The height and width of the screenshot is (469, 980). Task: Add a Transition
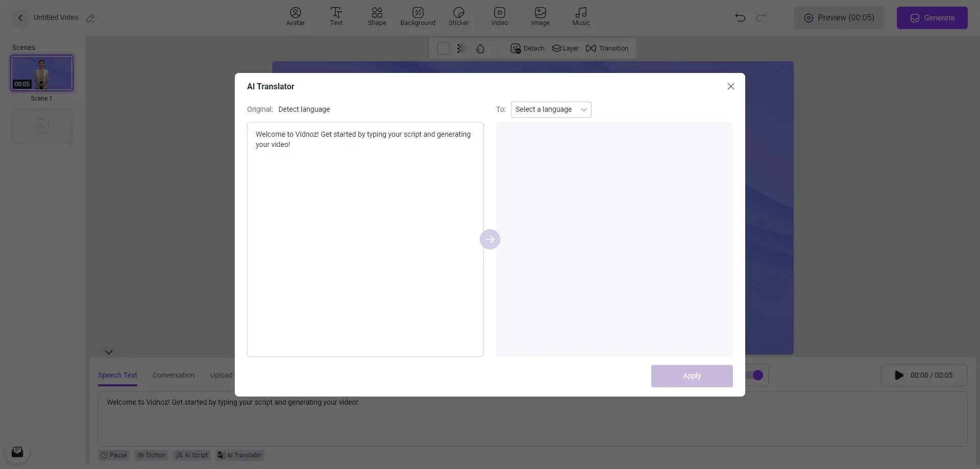607,48
